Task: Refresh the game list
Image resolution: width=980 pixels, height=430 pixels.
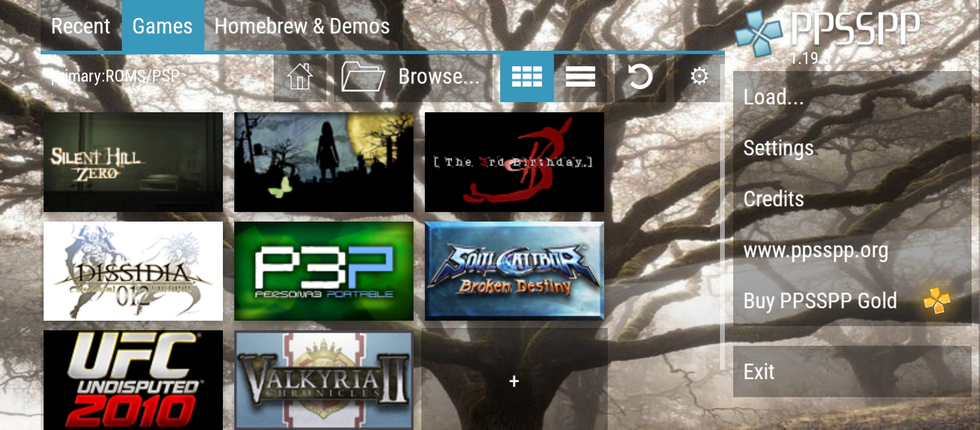Action: pos(640,77)
